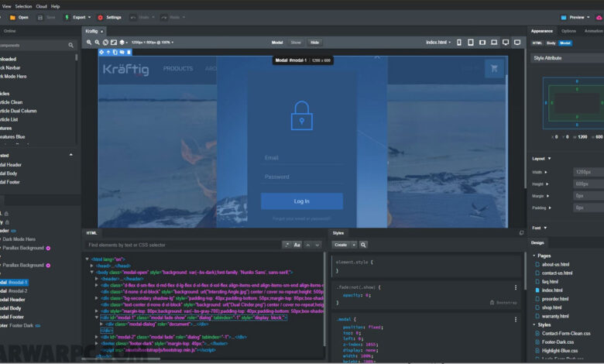Search components using the magnifier icon
The height and width of the screenshot is (364, 604).
(x=71, y=46)
